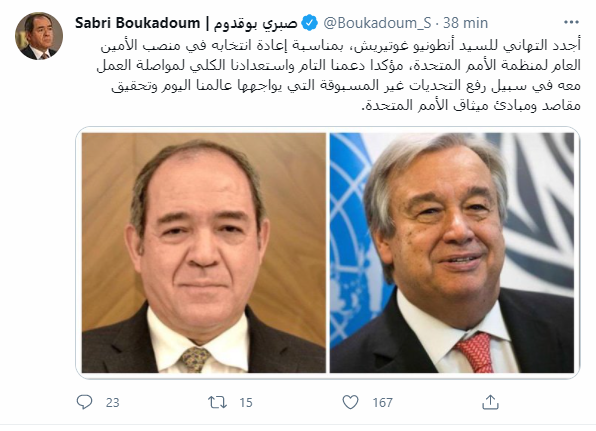This screenshot has width=596, height=431.
Task: Open Sabri Boukadoum's profile avatar
Action: (x=39, y=36)
